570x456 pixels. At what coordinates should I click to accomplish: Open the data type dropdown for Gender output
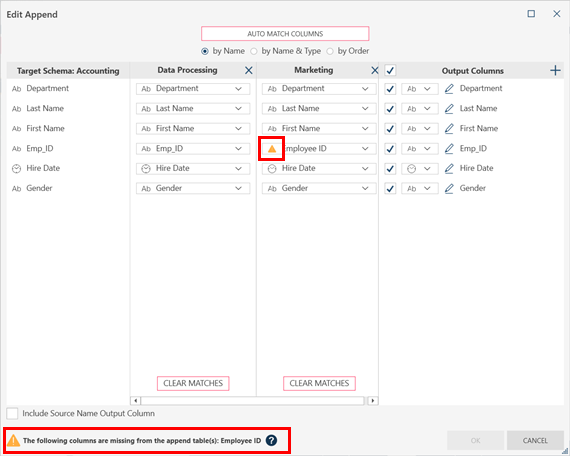[x=420, y=188]
